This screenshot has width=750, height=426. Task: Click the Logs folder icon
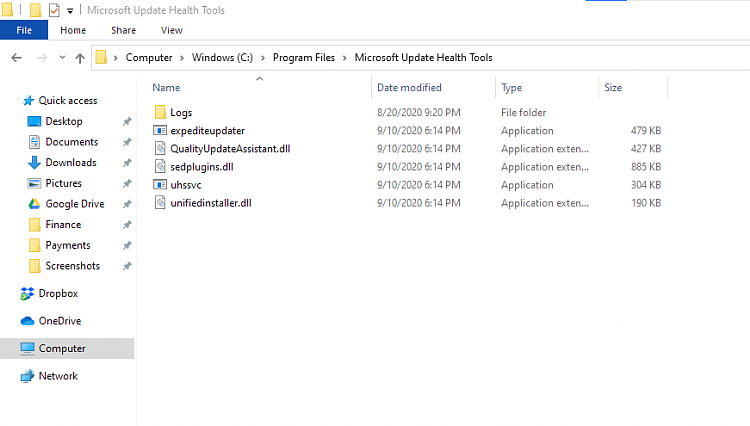pos(160,112)
